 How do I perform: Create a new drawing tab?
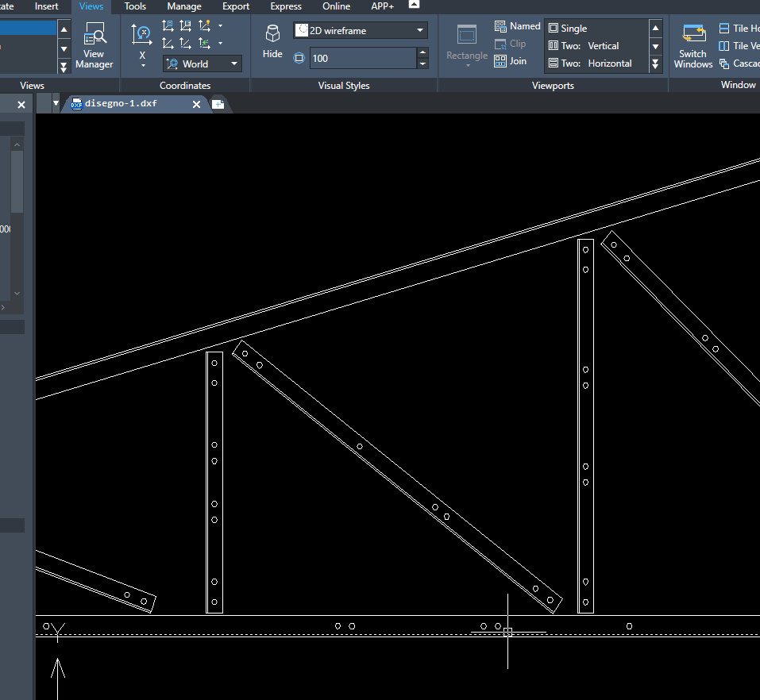tap(218, 104)
